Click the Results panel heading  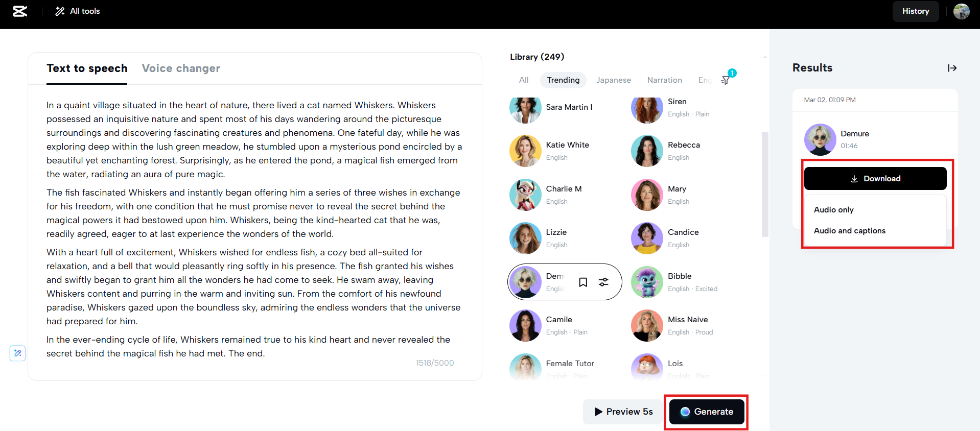812,68
